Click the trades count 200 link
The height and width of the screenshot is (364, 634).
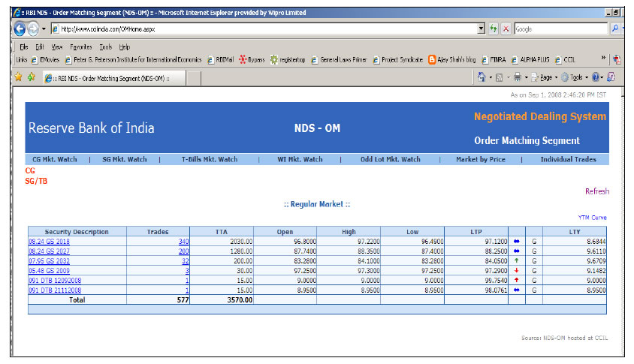point(183,251)
